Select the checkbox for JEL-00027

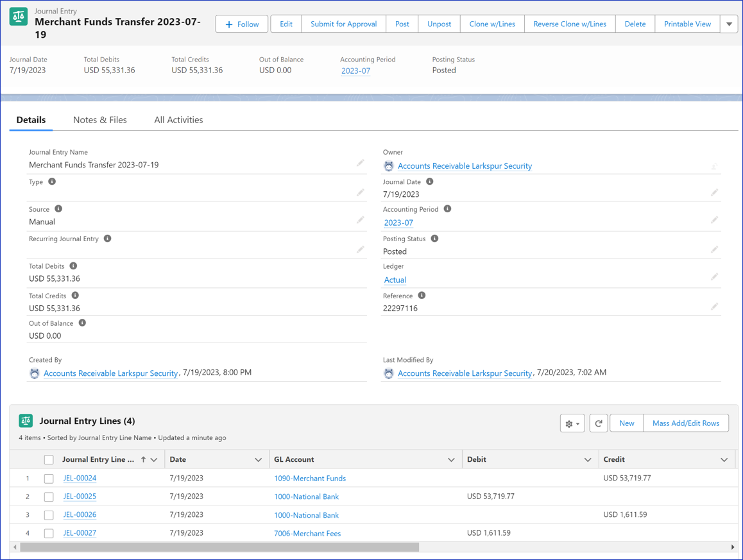[x=49, y=533]
